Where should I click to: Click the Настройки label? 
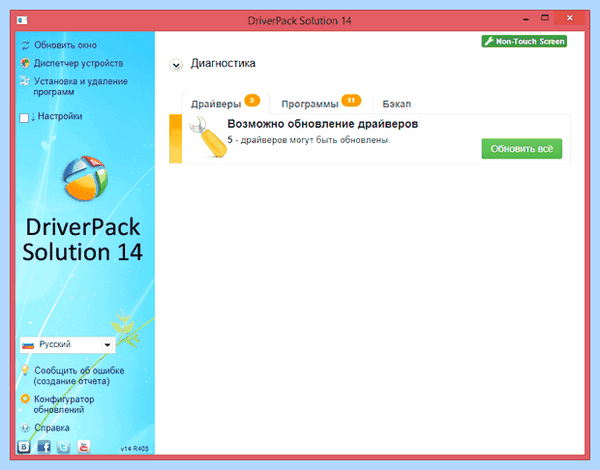pyautogui.click(x=60, y=116)
